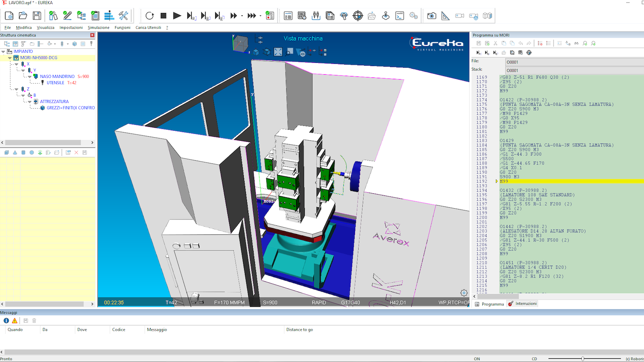Click the binoculars find icon
Image resolution: width=644 pixels, height=362 pixels.
[x=576, y=43]
